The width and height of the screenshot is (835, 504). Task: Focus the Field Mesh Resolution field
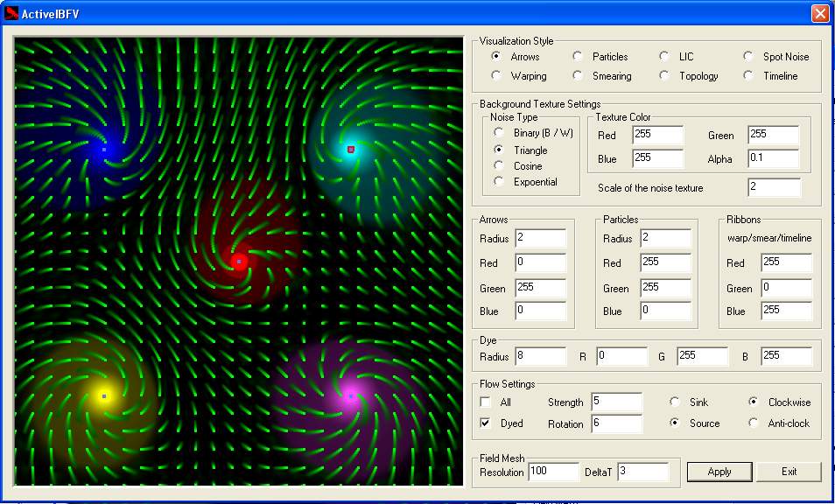[x=553, y=472]
